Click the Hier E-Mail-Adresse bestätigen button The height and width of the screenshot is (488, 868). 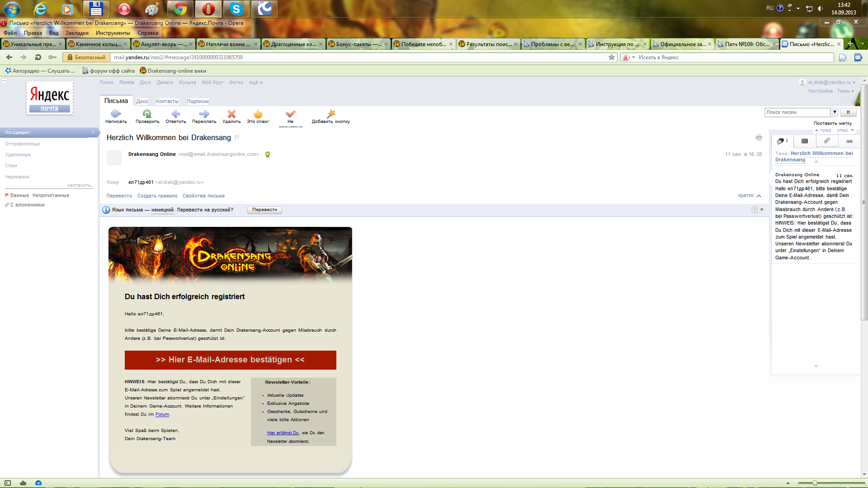click(x=231, y=360)
